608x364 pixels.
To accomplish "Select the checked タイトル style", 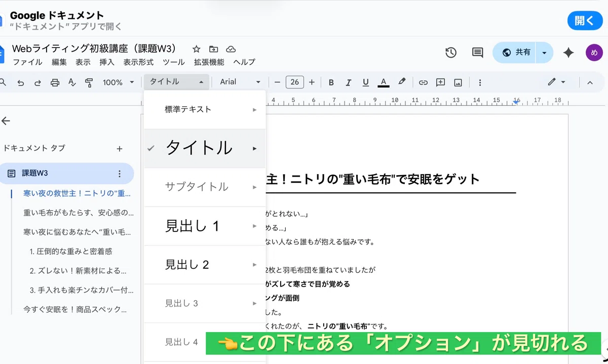I will point(205,148).
